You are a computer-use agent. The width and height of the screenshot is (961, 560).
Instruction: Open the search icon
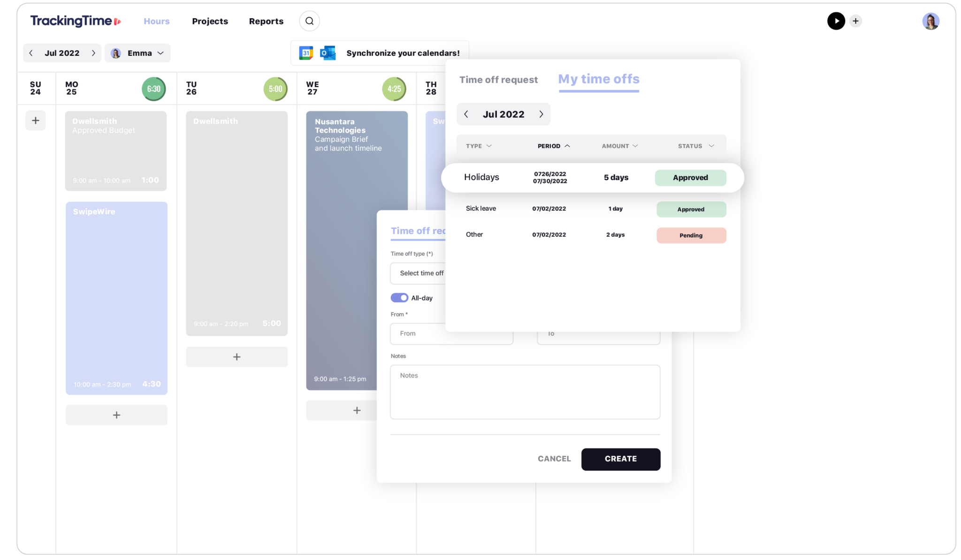(x=309, y=21)
